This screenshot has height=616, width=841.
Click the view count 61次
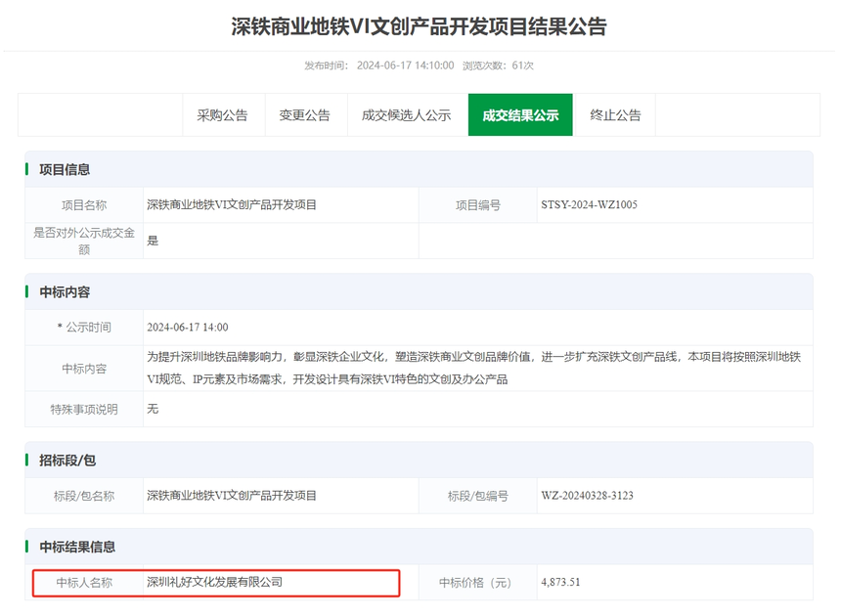(x=523, y=66)
